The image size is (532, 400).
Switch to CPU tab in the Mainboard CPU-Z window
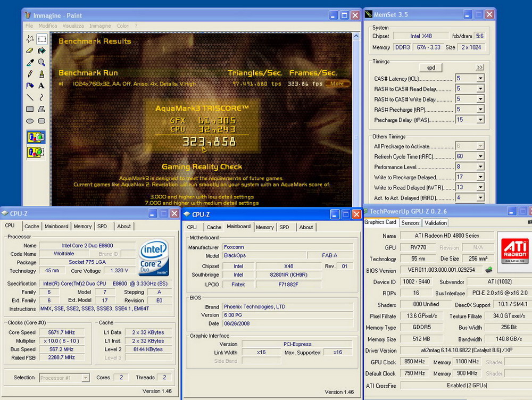[192, 227]
